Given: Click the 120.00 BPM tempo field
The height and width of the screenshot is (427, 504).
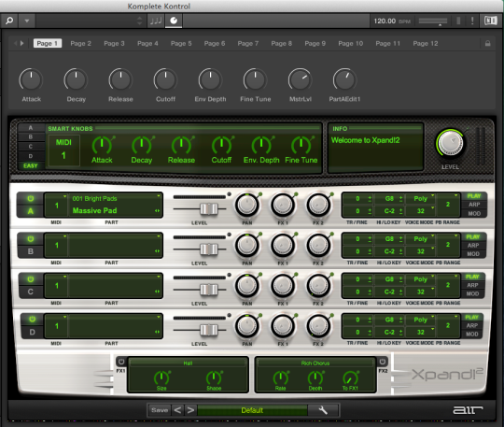Looking at the screenshot, I should (392, 21).
